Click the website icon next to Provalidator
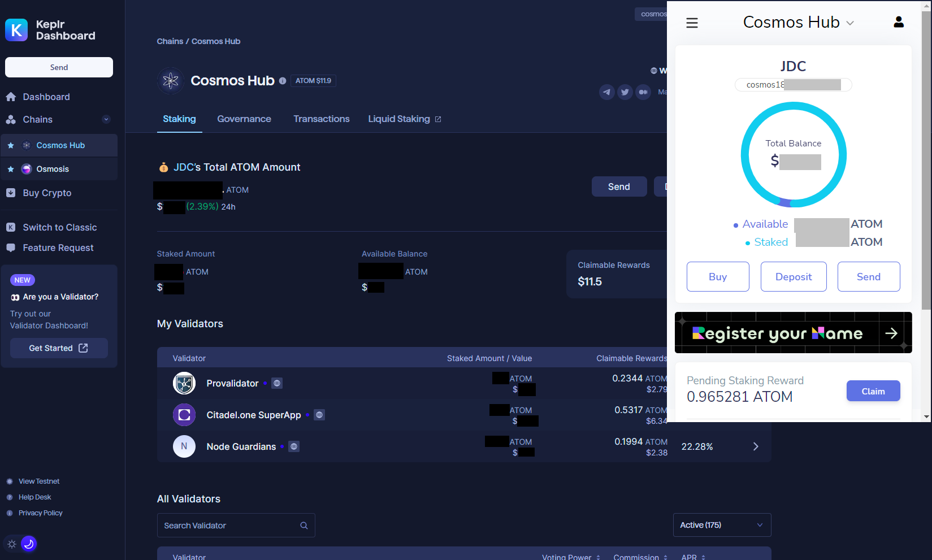Viewport: 932px width, 560px height. click(277, 383)
